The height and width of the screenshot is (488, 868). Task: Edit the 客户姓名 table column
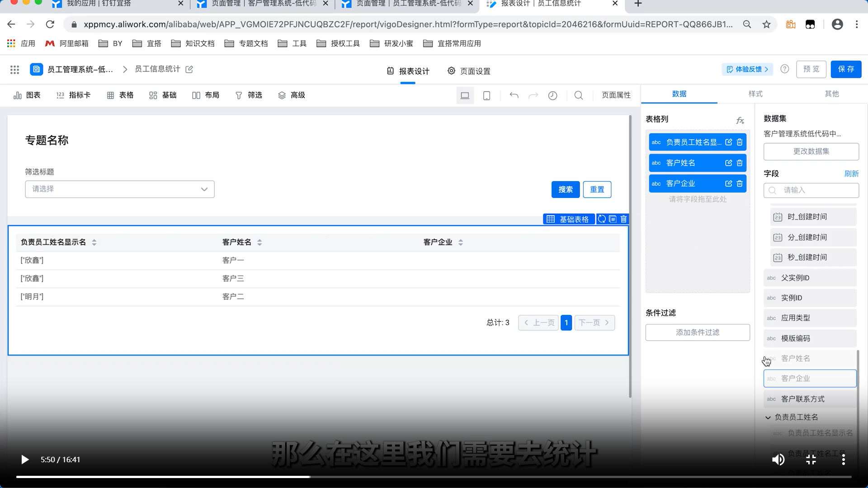[728, 163]
